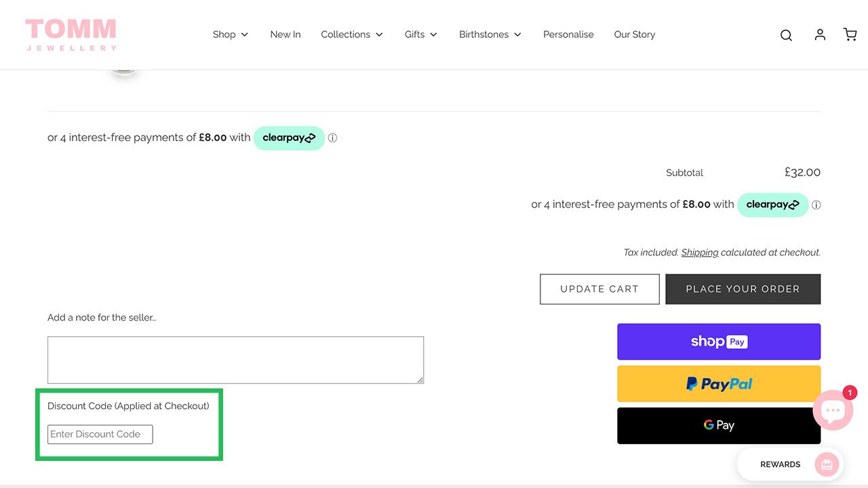868x488 pixels.
Task: Open the shopping cart icon
Action: tap(850, 35)
